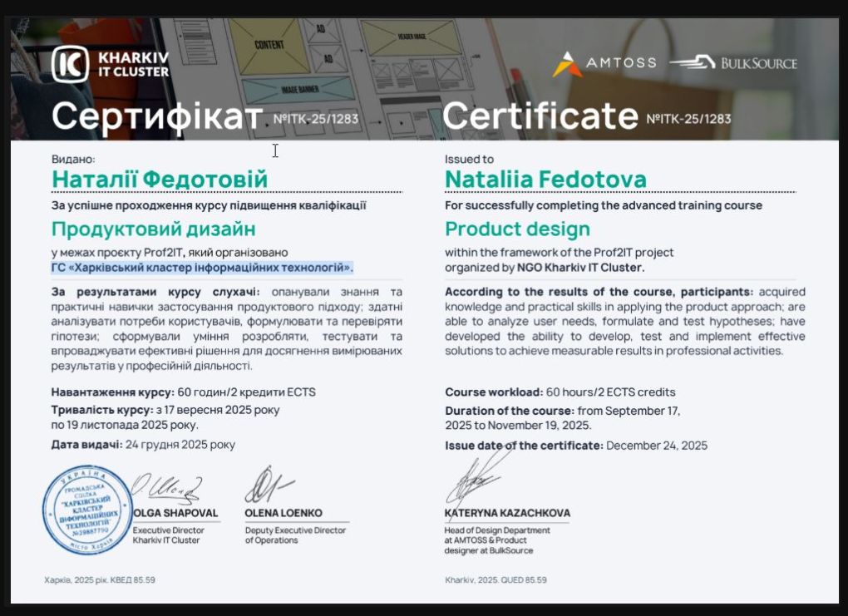The image size is (848, 616).
Task: Click the Ukrainian heading "Сертифікат"
Action: click(156, 116)
